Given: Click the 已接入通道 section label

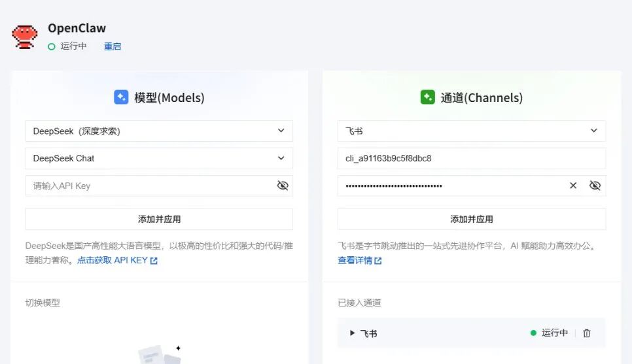Looking at the screenshot, I should click(359, 303).
